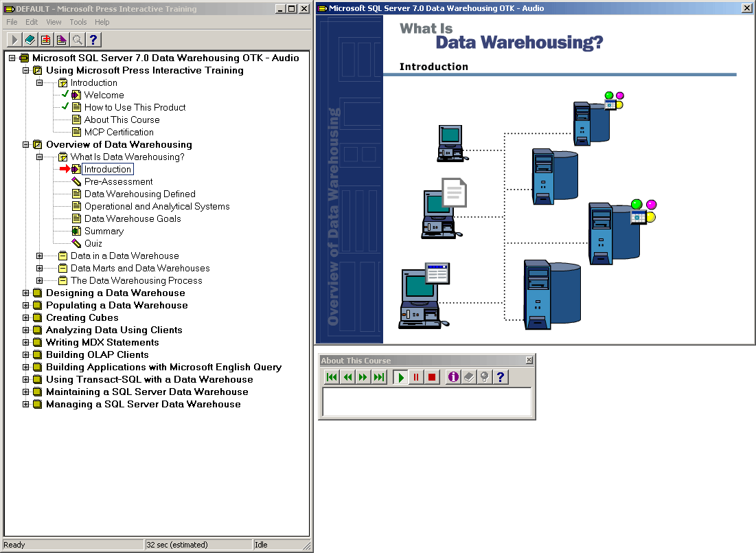Expand Data in a Data Warehouse

coord(40,256)
